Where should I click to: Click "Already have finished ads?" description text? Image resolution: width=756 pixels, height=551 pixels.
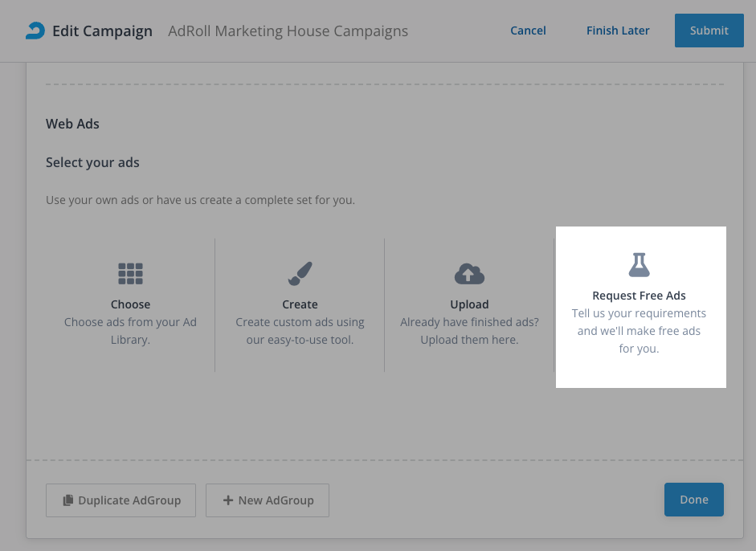click(x=469, y=322)
